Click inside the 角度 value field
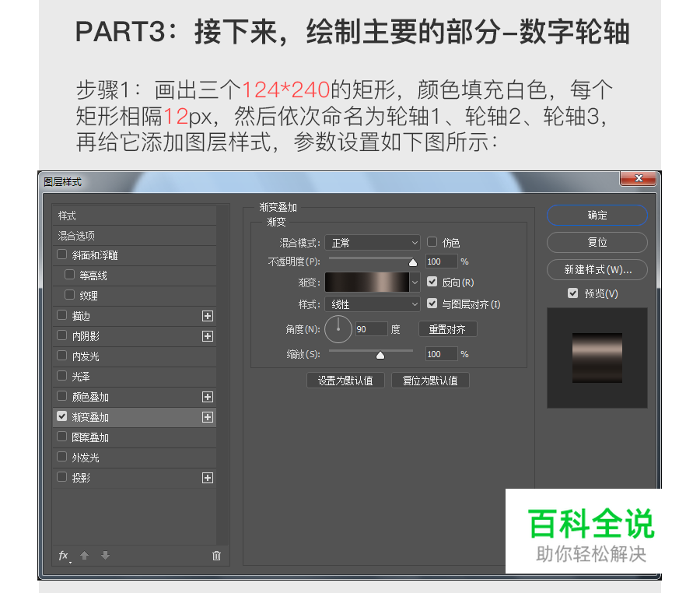Image resolution: width=700 pixels, height=593 pixels. click(371, 328)
